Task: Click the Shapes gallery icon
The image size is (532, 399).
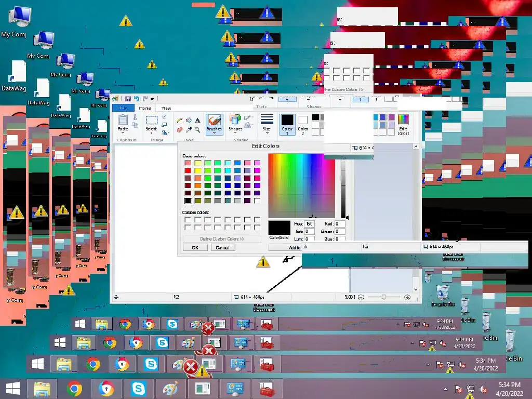Action: click(235, 120)
